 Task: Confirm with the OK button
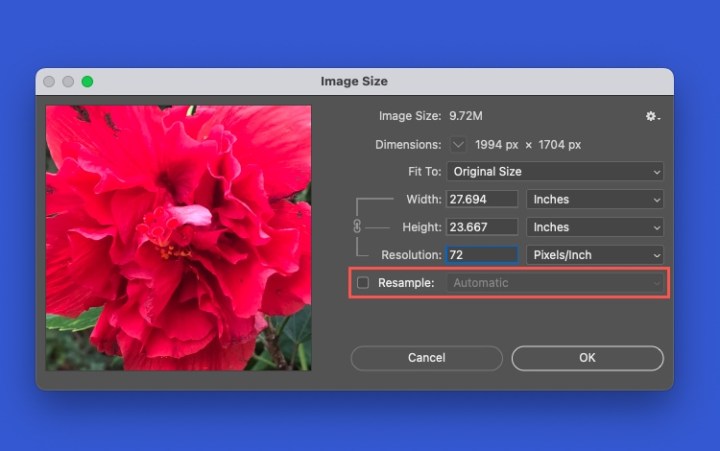pyautogui.click(x=587, y=358)
